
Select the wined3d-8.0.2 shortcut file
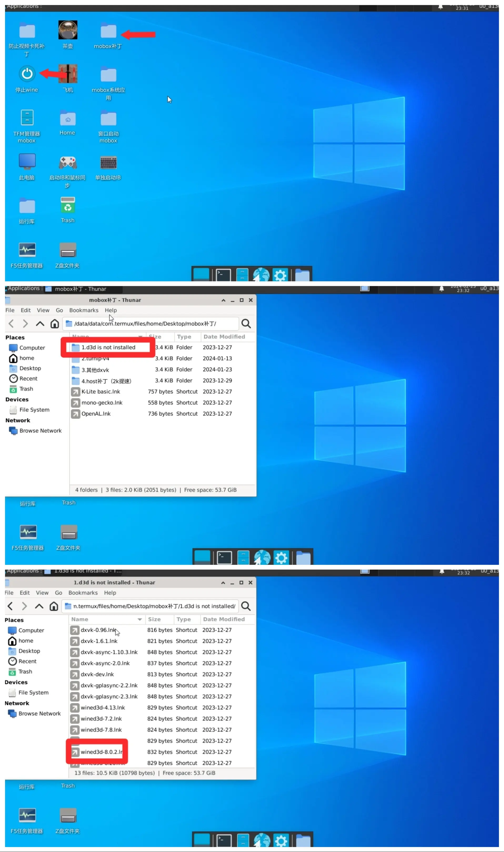tap(101, 752)
